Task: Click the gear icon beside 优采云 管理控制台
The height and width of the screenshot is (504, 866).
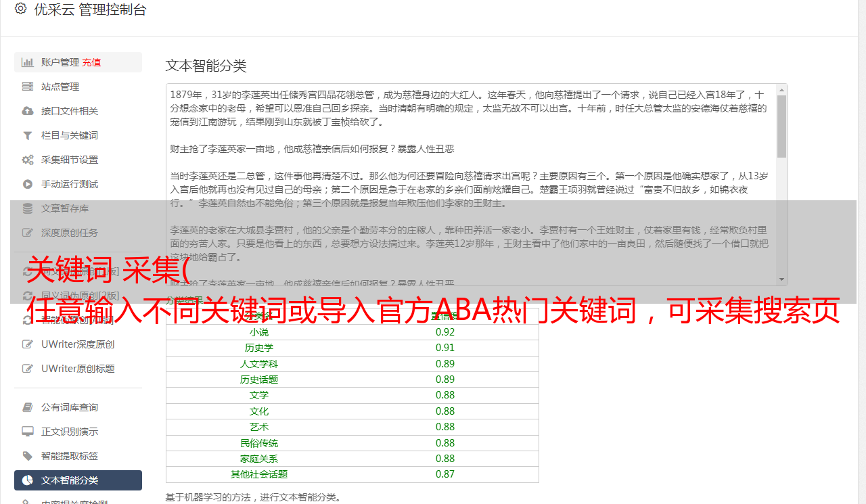Action: click(x=20, y=9)
